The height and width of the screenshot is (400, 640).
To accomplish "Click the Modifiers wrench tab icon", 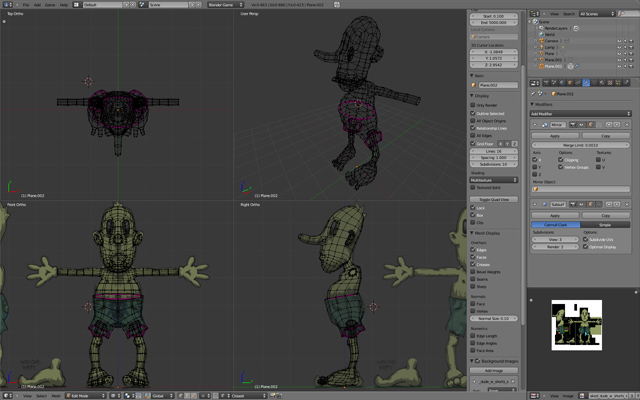I will (x=587, y=83).
